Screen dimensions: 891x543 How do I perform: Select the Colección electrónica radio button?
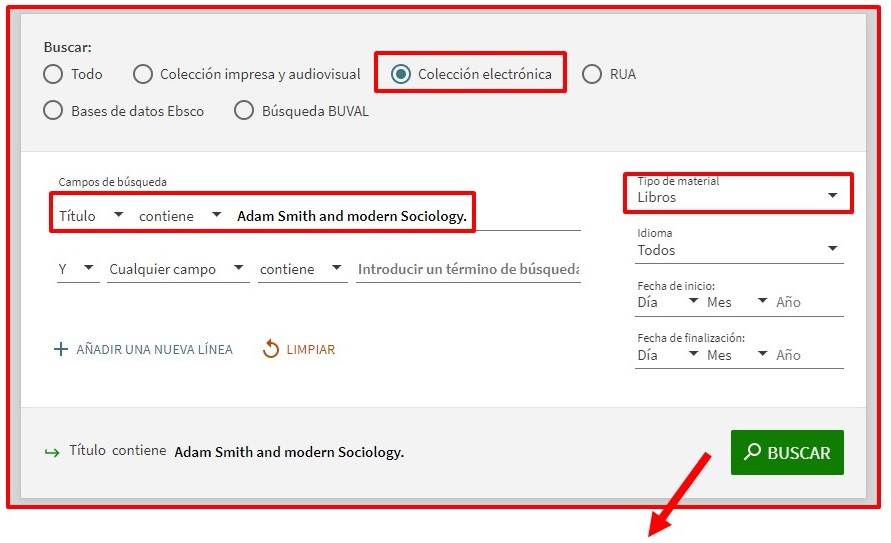click(401, 74)
